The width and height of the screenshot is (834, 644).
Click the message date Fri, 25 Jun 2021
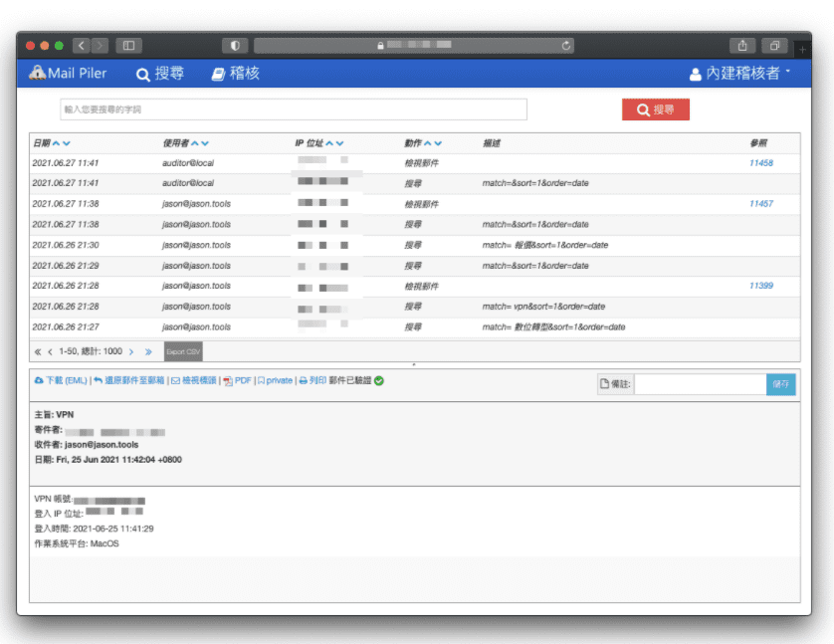(119, 460)
